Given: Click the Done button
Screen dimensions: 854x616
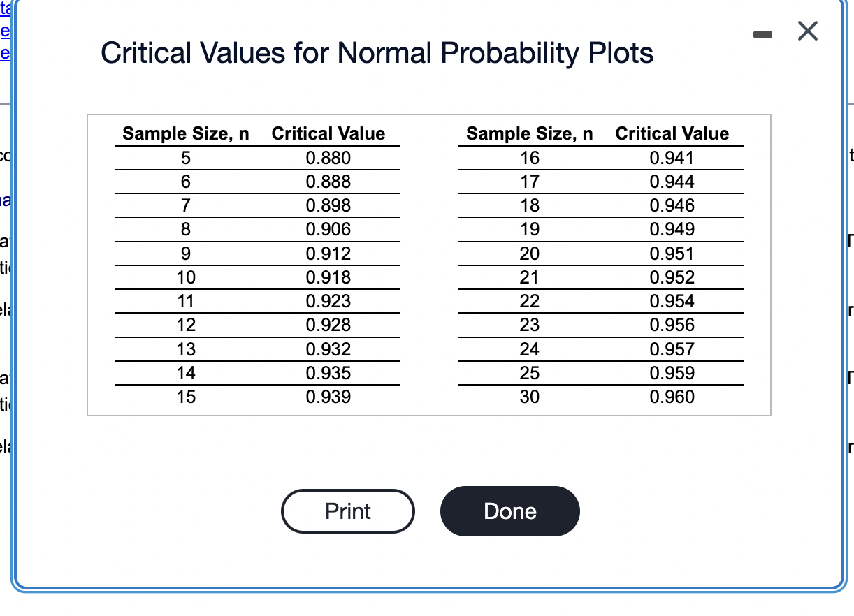Looking at the screenshot, I should coord(510,511).
